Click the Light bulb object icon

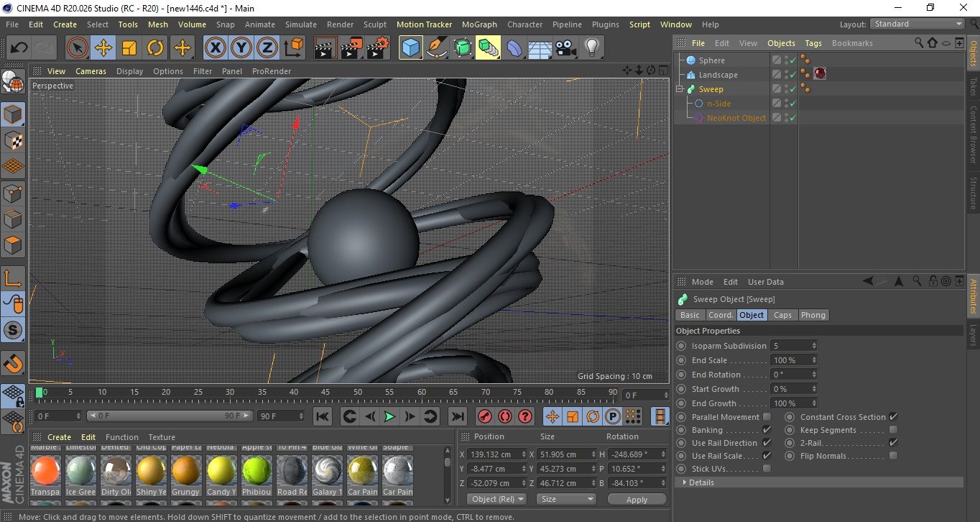[x=591, y=48]
